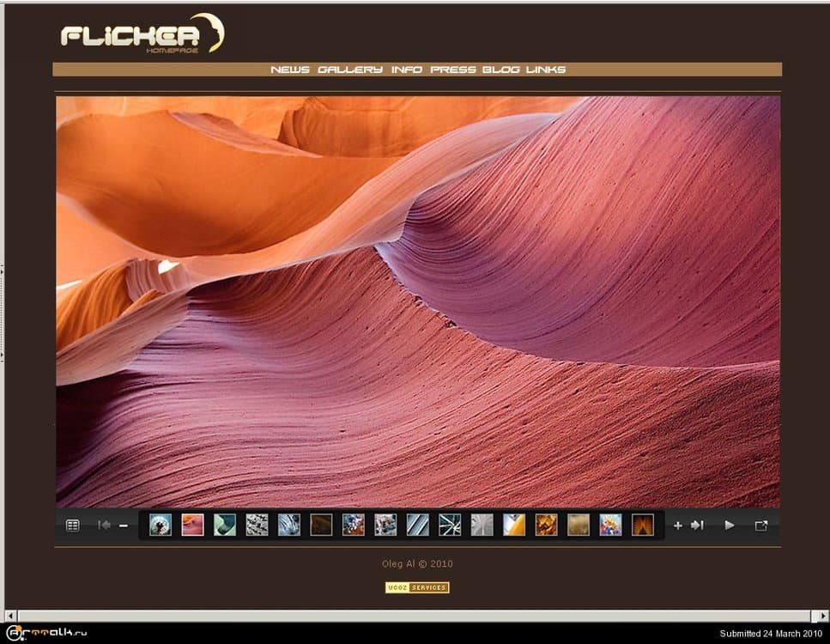
Task: Select the last dark orange thumbnail
Action: (643, 525)
